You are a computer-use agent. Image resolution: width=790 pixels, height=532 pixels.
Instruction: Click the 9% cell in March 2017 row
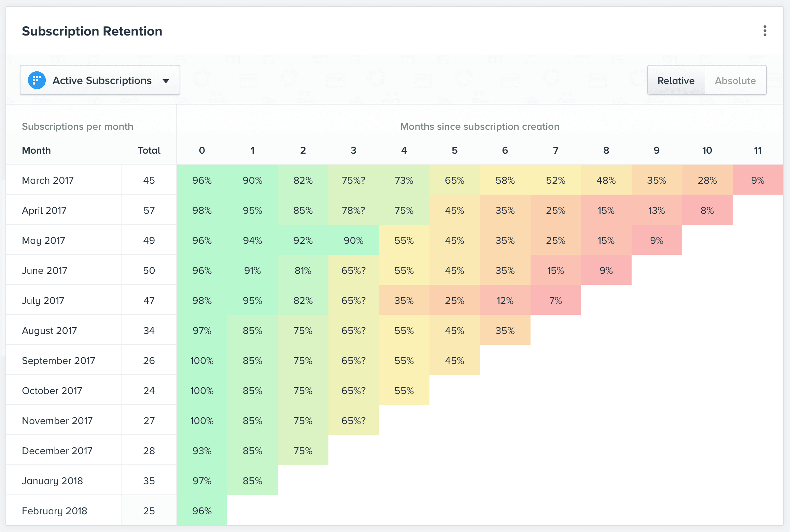tap(758, 180)
